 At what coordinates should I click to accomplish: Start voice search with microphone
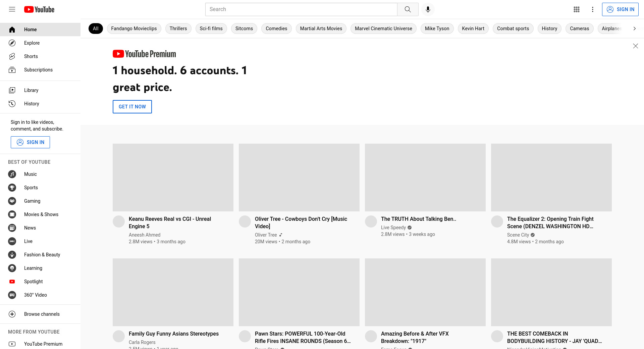point(428,9)
